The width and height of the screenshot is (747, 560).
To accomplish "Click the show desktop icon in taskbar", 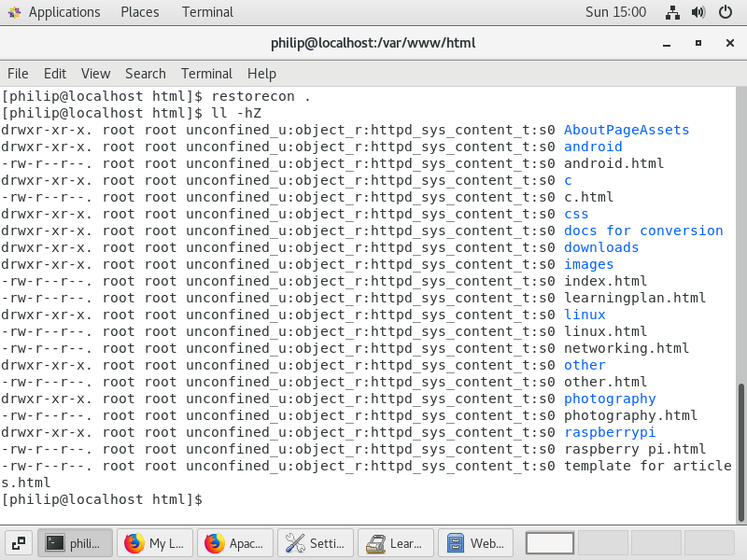I will 19,543.
